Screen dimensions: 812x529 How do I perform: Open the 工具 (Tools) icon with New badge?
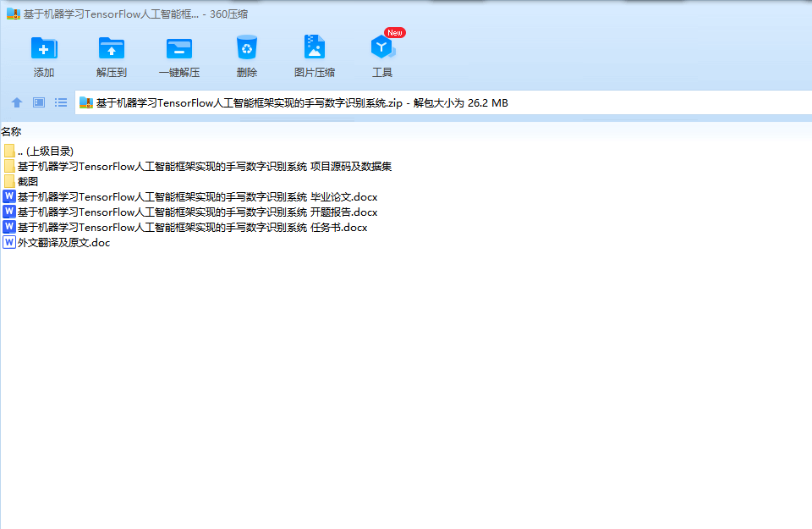tap(382, 47)
